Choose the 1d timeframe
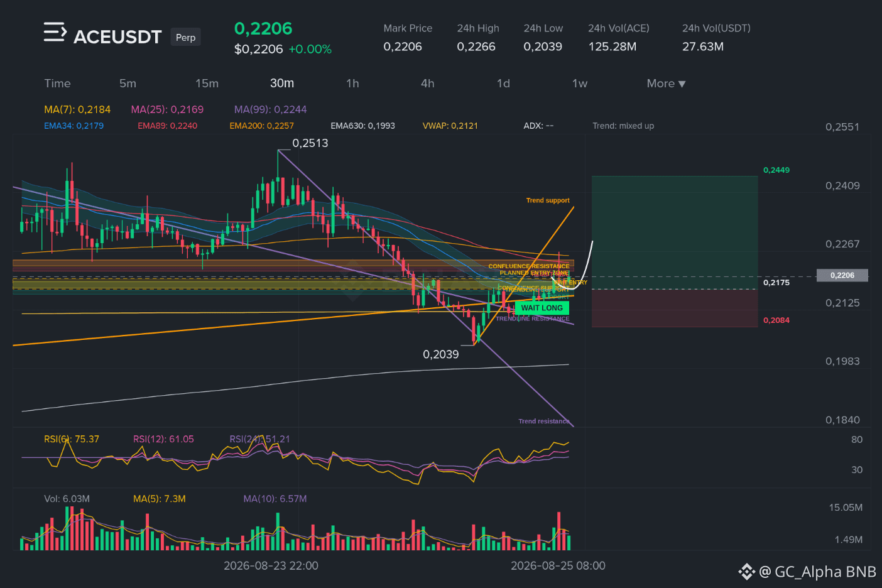Screen dimensions: 882x588 click(503, 84)
